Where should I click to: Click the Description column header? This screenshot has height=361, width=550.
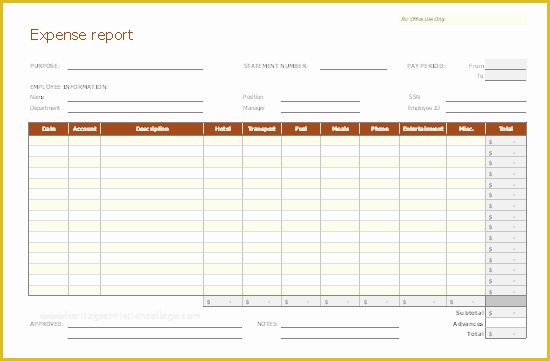point(152,129)
